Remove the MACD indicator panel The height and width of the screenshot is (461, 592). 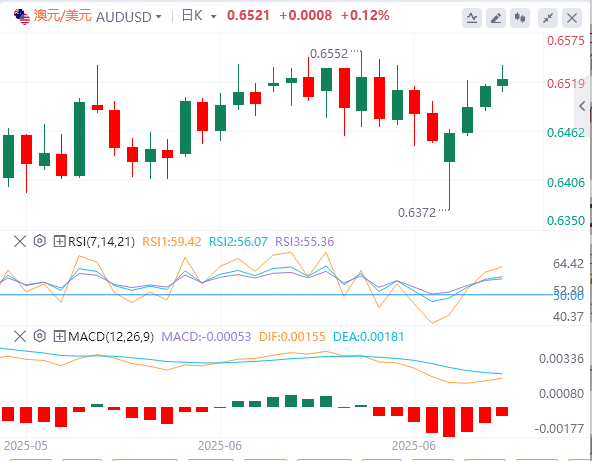pos(20,336)
